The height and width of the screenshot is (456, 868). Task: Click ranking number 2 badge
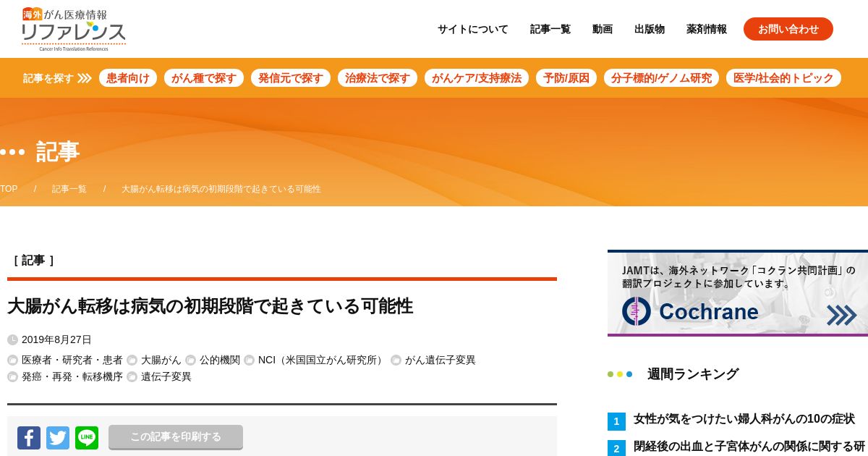(x=616, y=449)
